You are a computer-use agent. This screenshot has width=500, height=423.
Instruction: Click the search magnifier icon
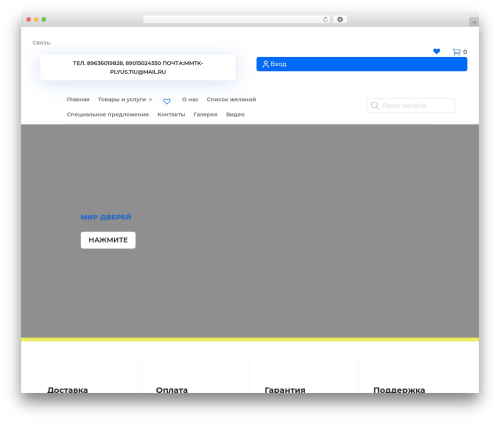pyautogui.click(x=375, y=105)
